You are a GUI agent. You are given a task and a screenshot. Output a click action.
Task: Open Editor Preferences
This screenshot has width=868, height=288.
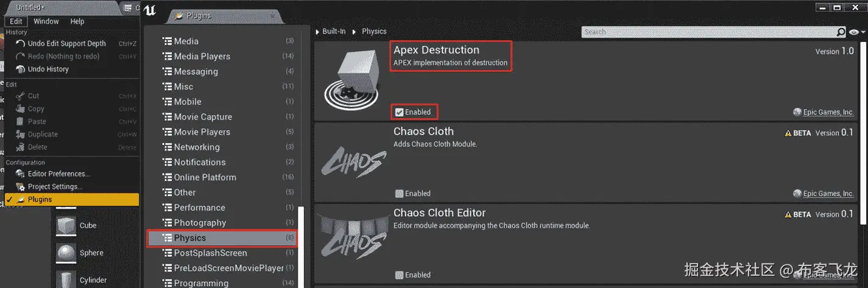point(72,174)
